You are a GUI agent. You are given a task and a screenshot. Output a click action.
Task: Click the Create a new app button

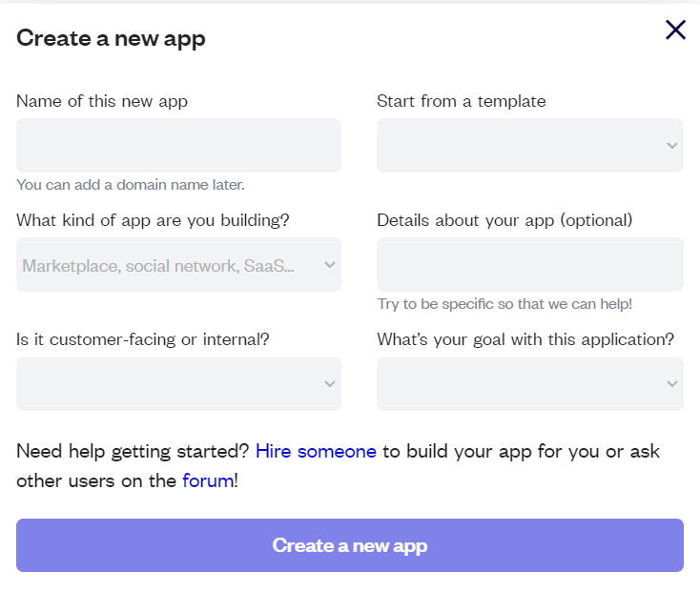(350, 545)
